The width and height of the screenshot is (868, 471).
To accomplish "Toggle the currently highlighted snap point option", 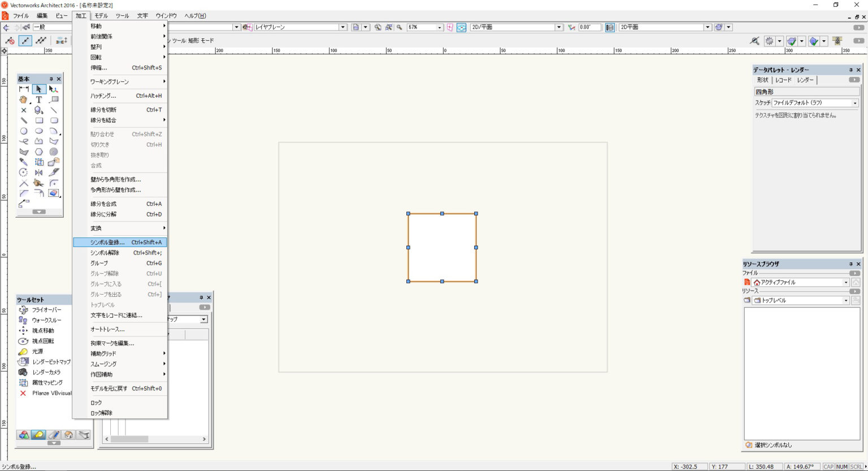I will pyautogui.click(x=25, y=40).
